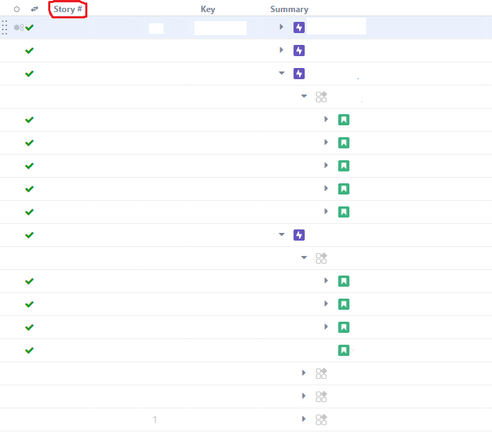Expand the first story under the fourth epic

(326, 280)
